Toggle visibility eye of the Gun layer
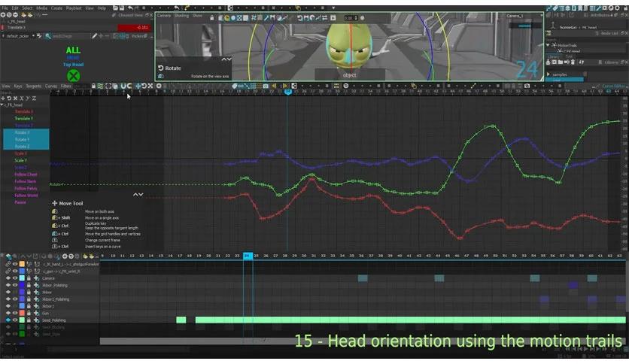 pos(15,313)
